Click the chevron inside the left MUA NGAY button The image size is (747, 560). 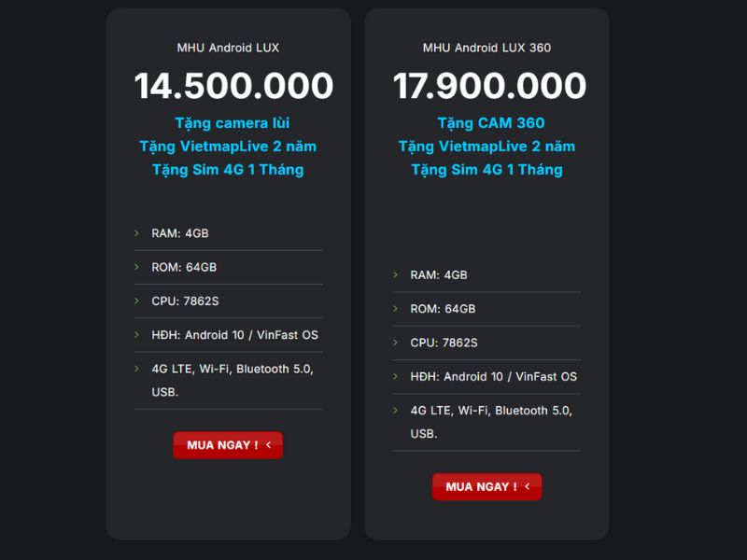click(271, 445)
